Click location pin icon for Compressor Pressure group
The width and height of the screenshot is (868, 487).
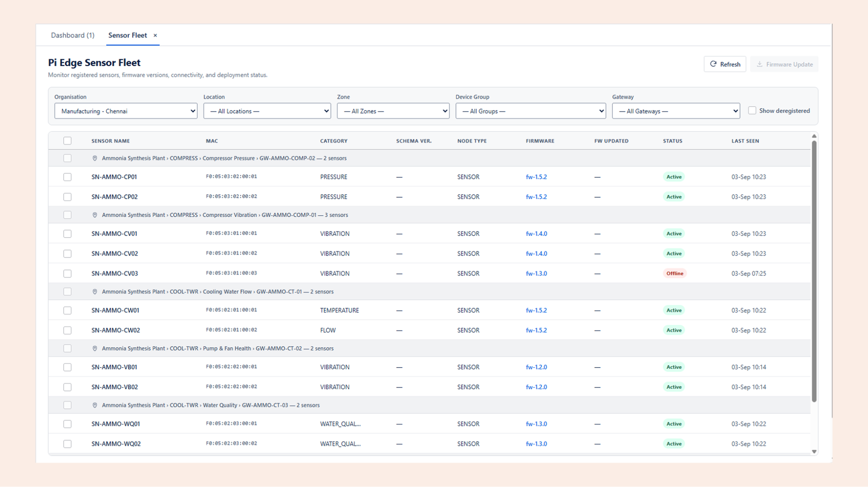(95, 158)
